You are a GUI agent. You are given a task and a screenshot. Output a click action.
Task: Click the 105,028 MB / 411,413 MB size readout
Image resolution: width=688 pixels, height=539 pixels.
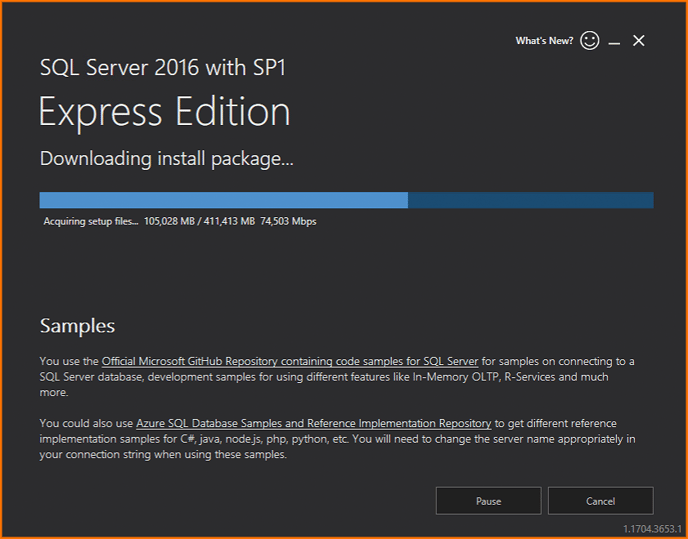tap(199, 221)
